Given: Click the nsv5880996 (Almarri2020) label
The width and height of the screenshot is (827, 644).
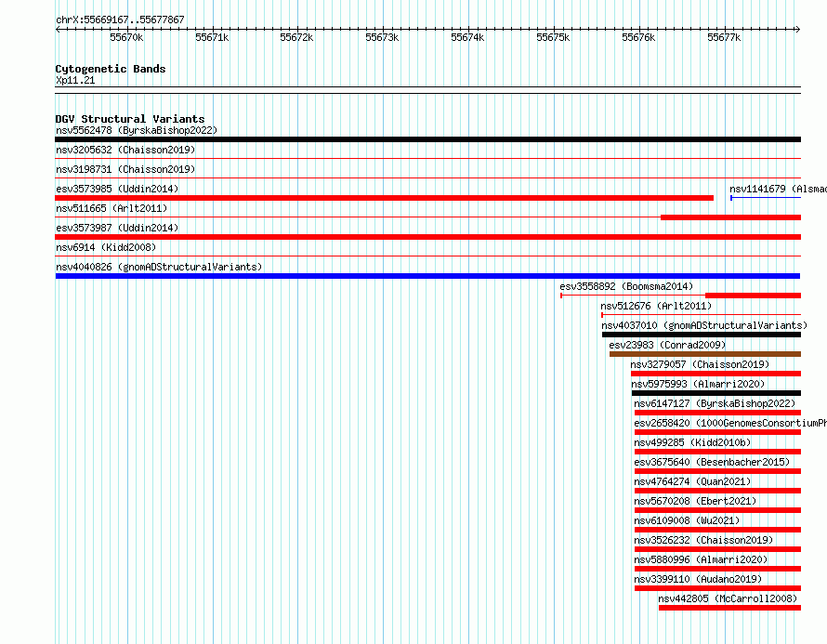Looking at the screenshot, I should (701, 559).
